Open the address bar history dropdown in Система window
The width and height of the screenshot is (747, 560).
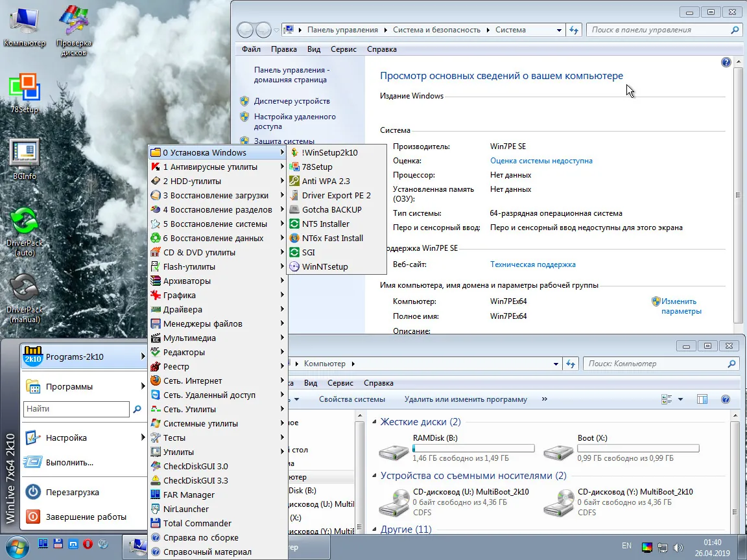pyautogui.click(x=559, y=30)
